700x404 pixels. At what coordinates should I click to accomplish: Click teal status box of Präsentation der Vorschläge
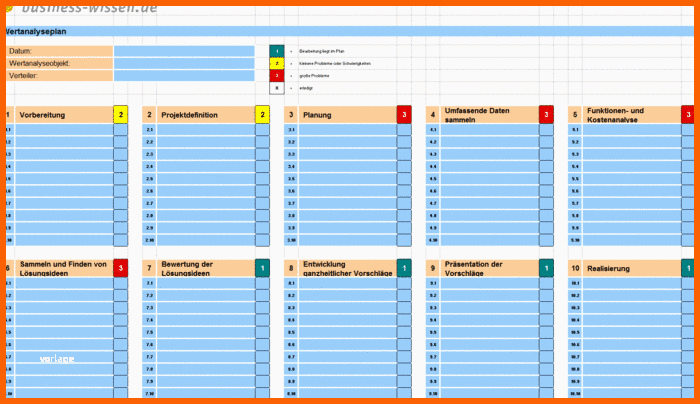546,268
